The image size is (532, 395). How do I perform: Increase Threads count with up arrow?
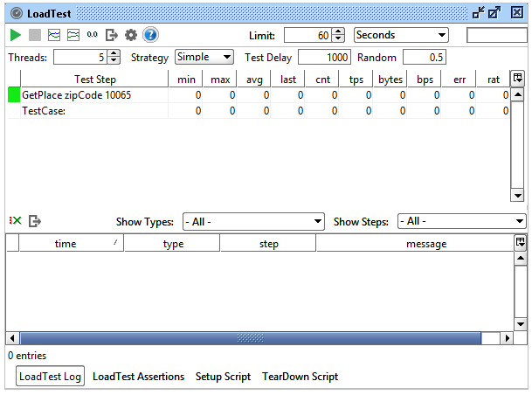coord(114,53)
